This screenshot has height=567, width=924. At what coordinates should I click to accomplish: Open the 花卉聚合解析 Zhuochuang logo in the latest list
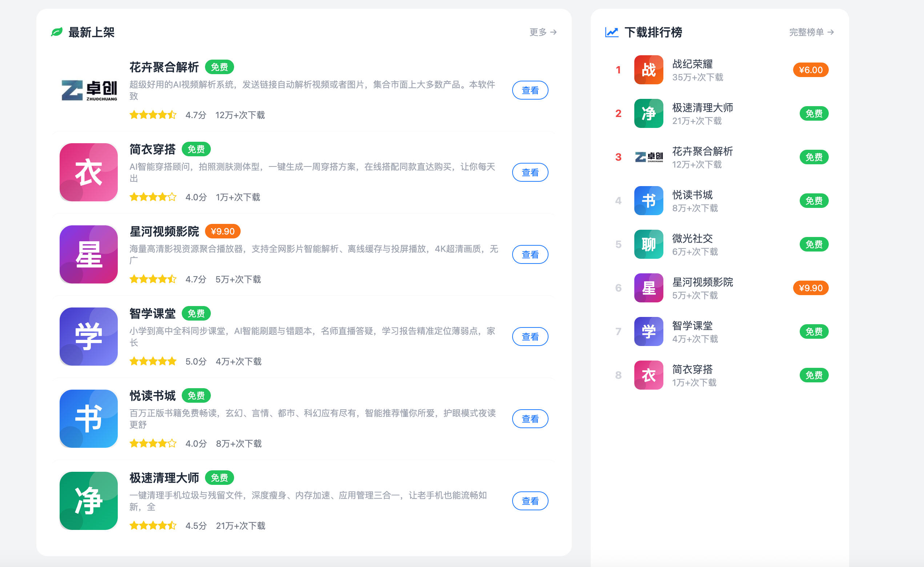point(89,91)
